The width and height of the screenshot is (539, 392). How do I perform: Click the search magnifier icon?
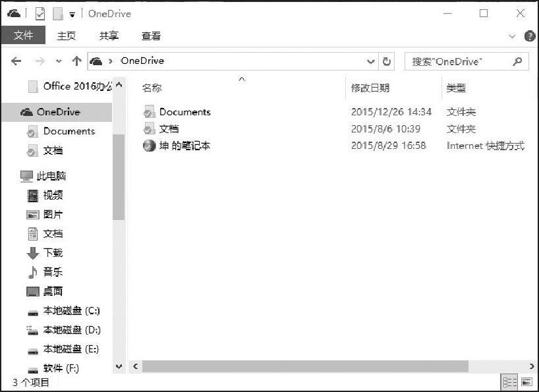tap(517, 61)
